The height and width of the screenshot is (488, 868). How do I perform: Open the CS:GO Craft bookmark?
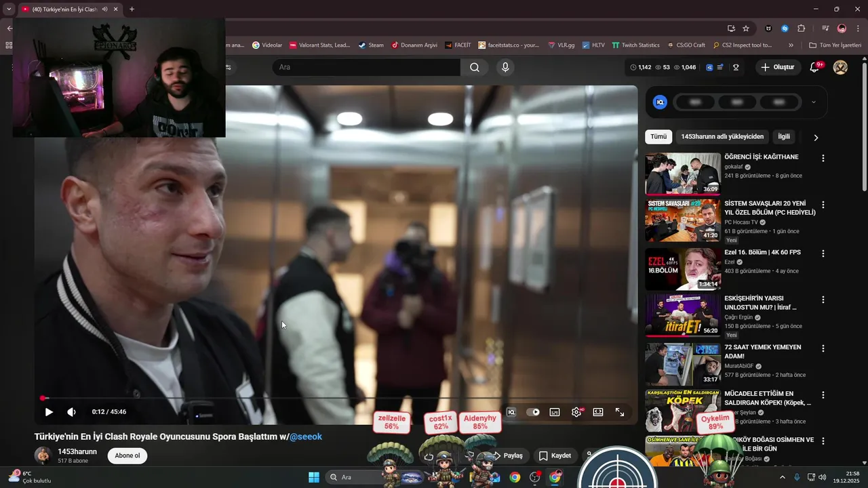click(x=686, y=45)
